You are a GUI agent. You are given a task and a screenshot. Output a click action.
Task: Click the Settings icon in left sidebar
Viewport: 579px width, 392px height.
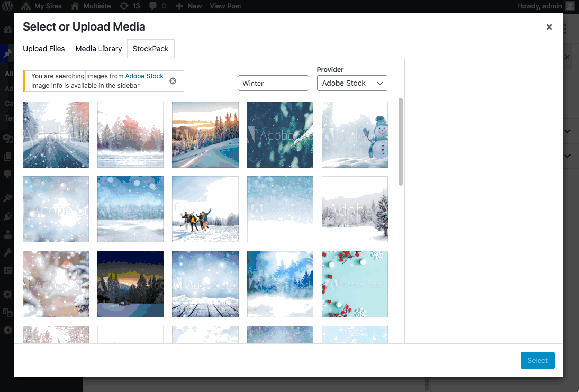coord(7,294)
